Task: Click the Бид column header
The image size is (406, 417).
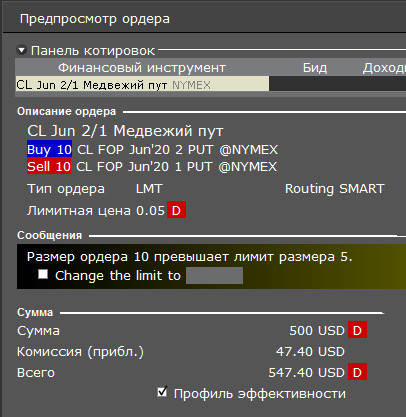Action: [315, 68]
